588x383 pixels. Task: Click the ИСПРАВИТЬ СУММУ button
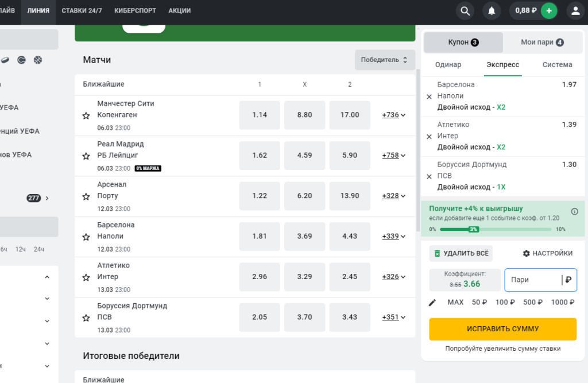click(x=503, y=329)
